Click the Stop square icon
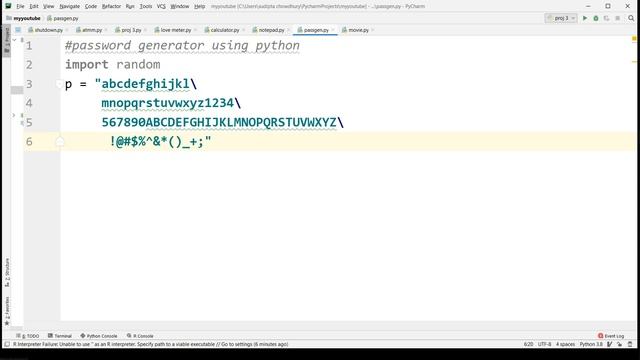This screenshot has height=360, width=640. [x=618, y=18]
